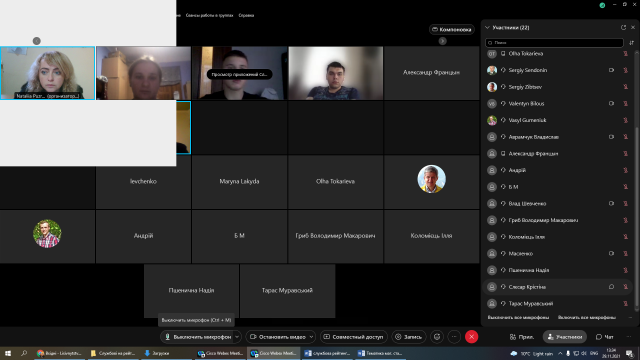The width and height of the screenshot is (640, 360).
Task: Click the red leave meeting button
Action: pyautogui.click(x=471, y=337)
